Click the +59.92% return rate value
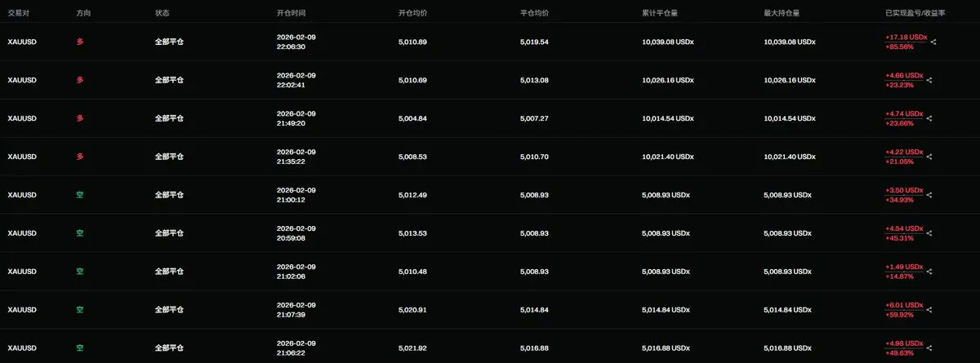Image resolution: width=980 pixels, height=363 pixels. [x=899, y=315]
